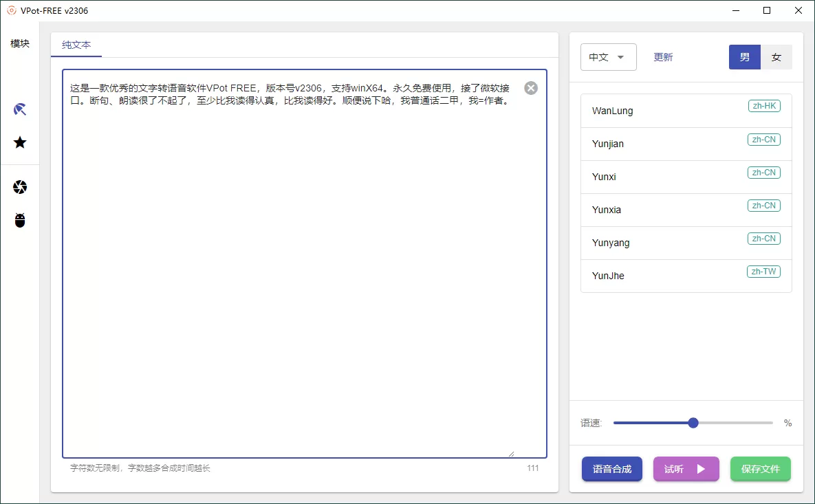Click the 模块 menu item

click(x=20, y=43)
